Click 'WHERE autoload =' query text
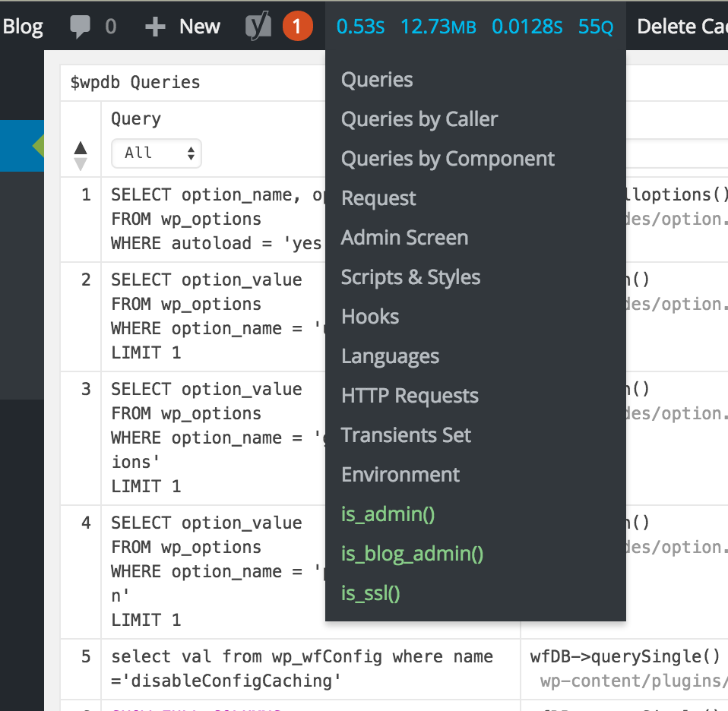 click(217, 243)
